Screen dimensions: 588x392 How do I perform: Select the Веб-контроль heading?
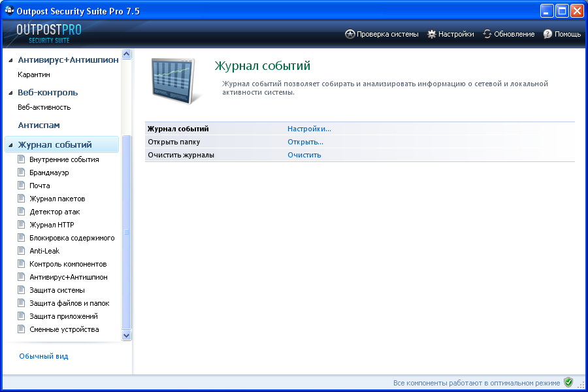(x=48, y=93)
